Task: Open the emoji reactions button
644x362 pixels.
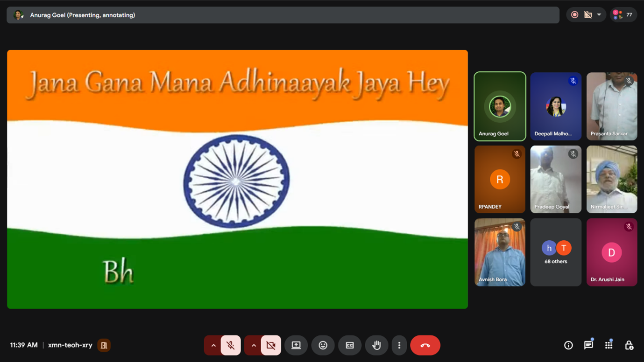Action: [x=323, y=345]
